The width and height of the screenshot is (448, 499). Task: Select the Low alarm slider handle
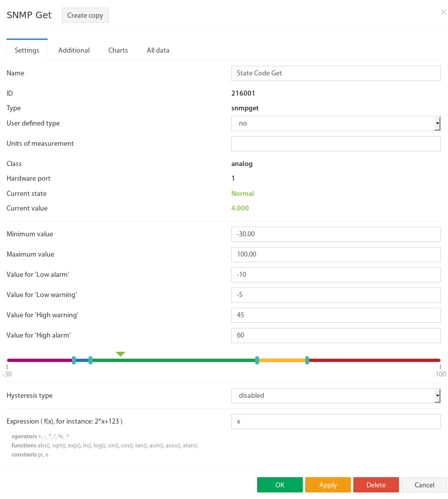pyautogui.click(x=74, y=360)
